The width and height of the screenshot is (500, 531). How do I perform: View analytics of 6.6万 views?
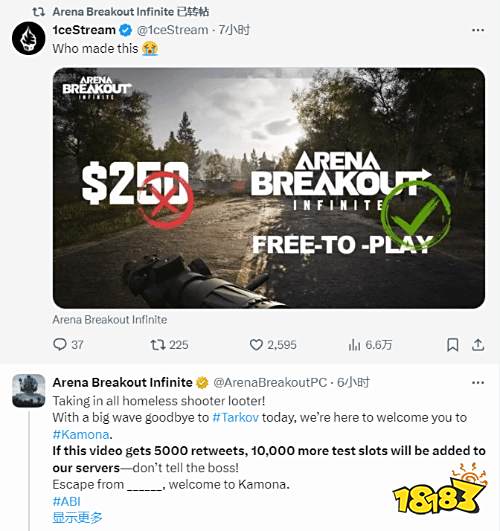(370, 345)
